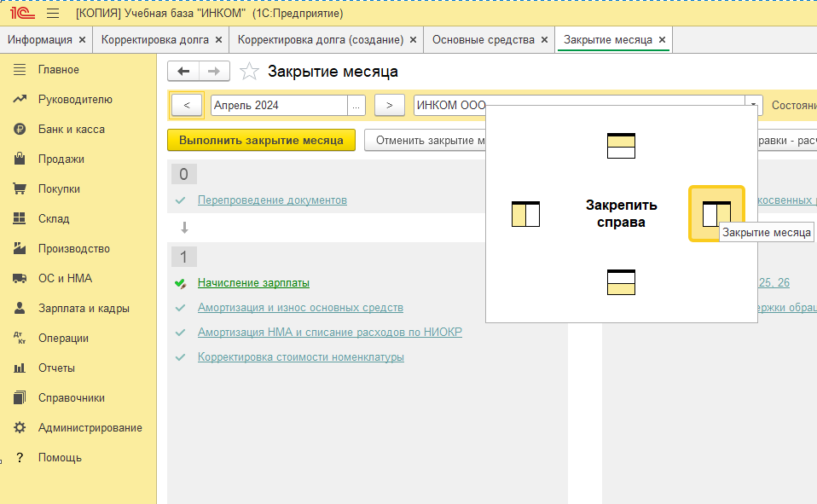Open Начисление зарплаты link
Viewport: 817px width, 504px height.
tap(253, 283)
